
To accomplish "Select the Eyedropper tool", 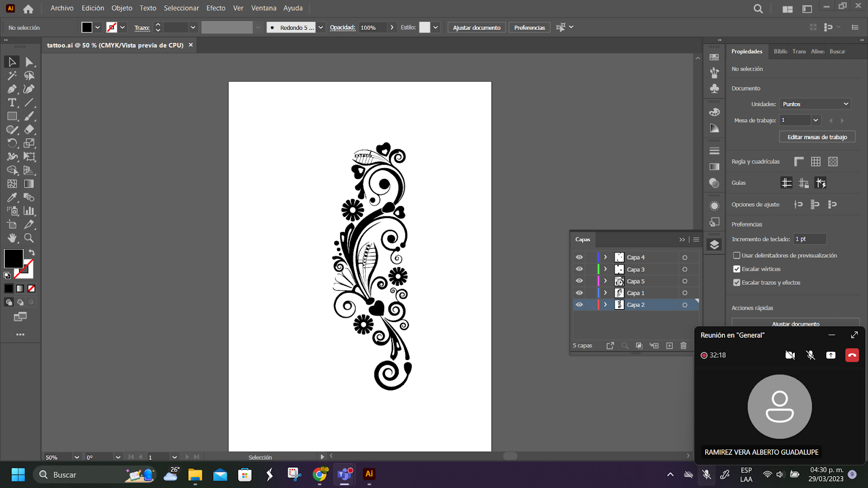I will pos(12,197).
